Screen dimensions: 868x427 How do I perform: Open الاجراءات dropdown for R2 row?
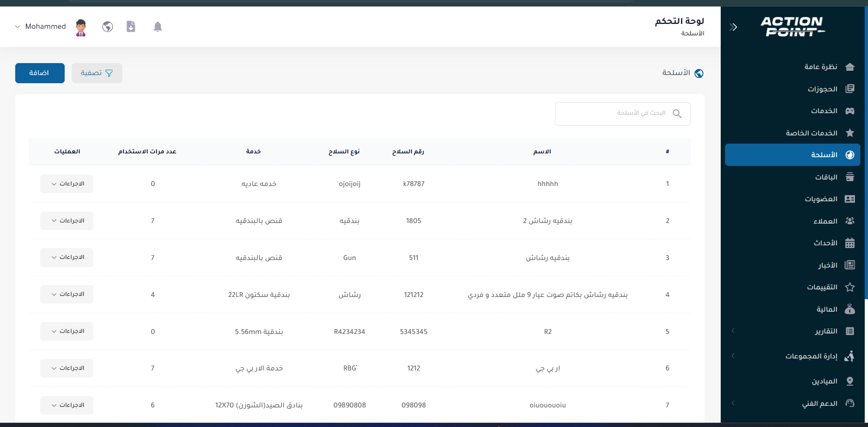[x=67, y=331]
